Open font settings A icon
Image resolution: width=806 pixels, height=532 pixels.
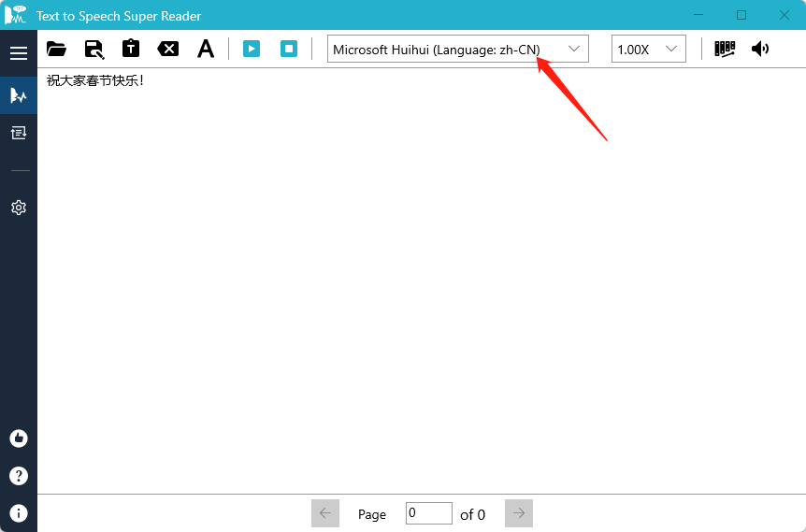[x=206, y=49]
